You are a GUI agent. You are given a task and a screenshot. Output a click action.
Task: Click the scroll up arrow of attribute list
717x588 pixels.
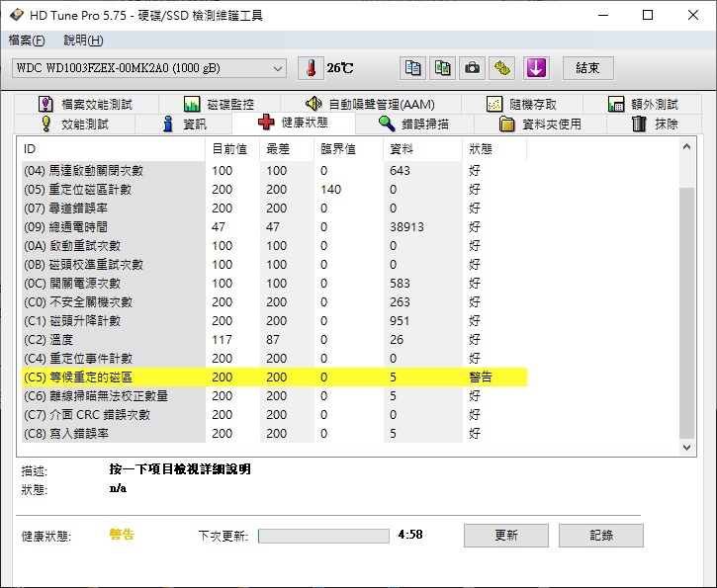pyautogui.click(x=686, y=146)
